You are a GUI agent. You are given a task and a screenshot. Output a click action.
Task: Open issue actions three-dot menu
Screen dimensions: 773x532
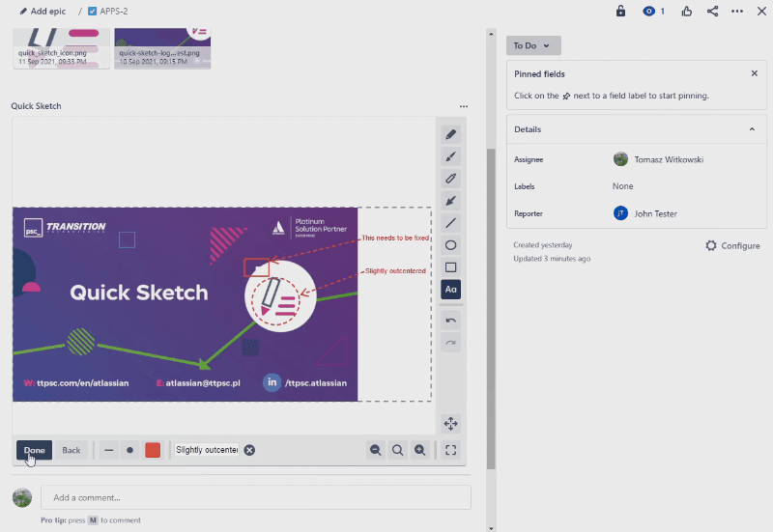click(x=737, y=11)
